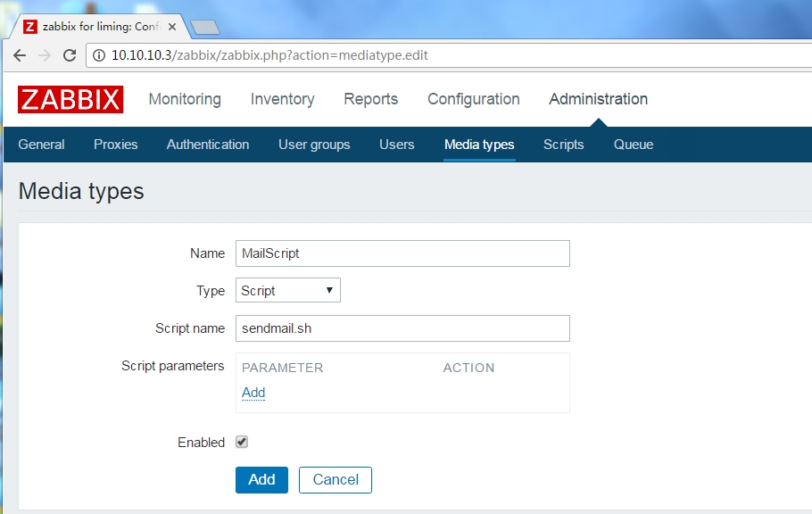Click the ACTION column header

point(468,368)
